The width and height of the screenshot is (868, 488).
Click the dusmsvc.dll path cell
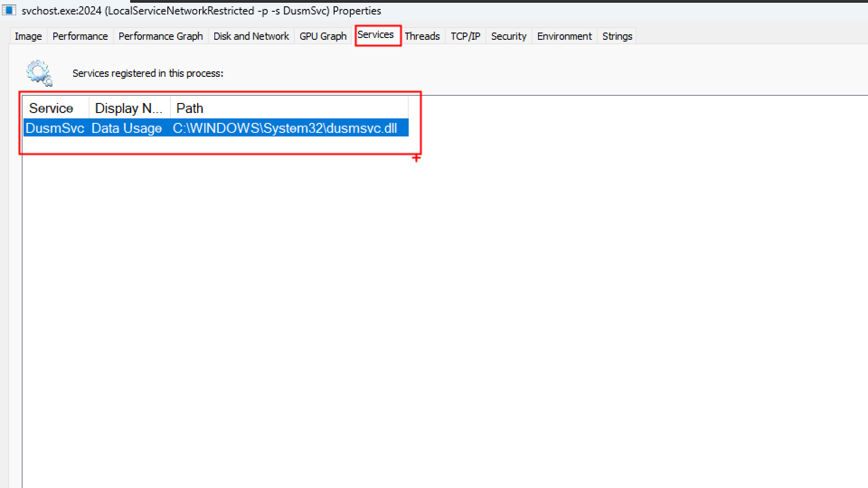point(285,128)
